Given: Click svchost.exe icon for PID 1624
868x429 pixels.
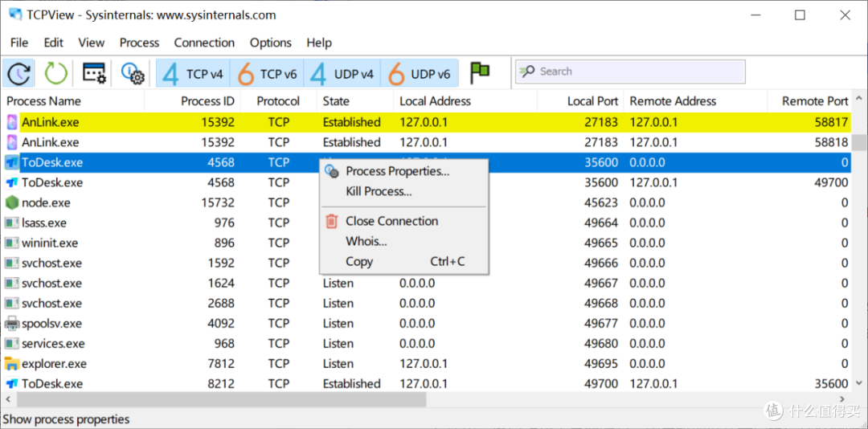Looking at the screenshot, I should 11,284.
